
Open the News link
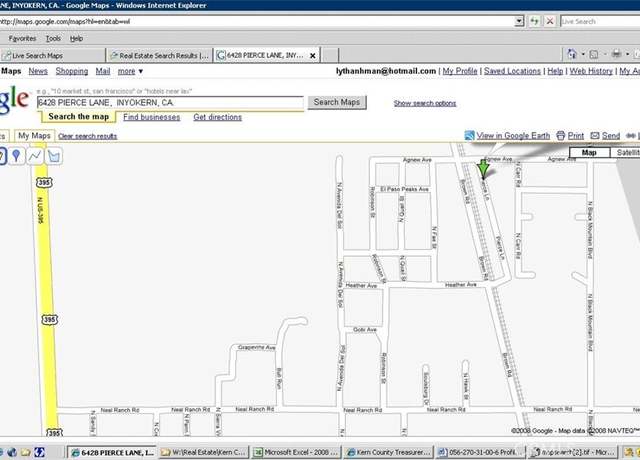pos(38,71)
